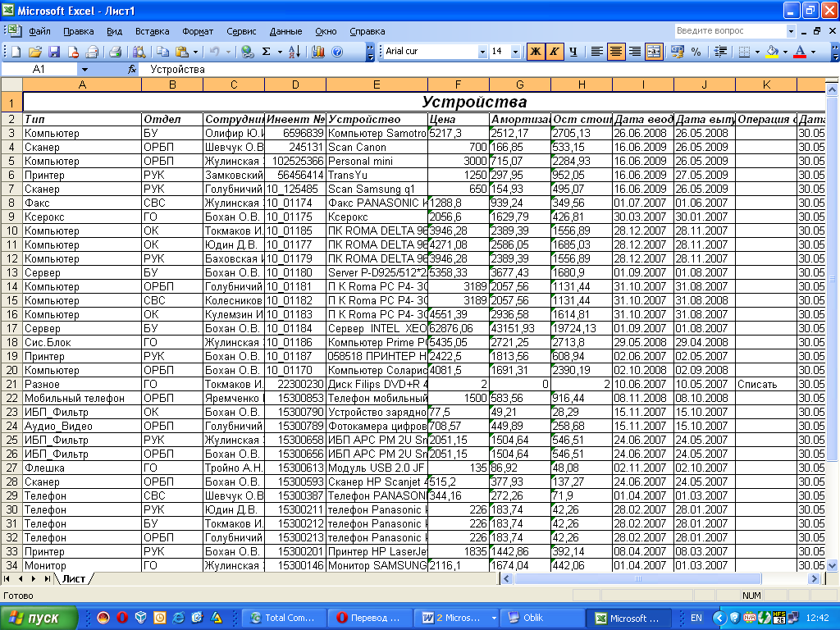
Task: Open the Формат menu
Action: [198, 31]
